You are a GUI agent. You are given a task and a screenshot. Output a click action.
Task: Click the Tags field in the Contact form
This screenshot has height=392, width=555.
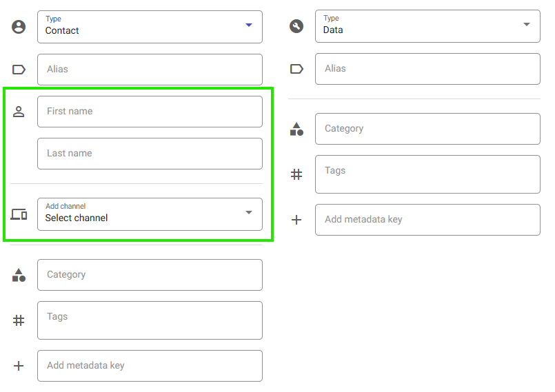(x=150, y=320)
